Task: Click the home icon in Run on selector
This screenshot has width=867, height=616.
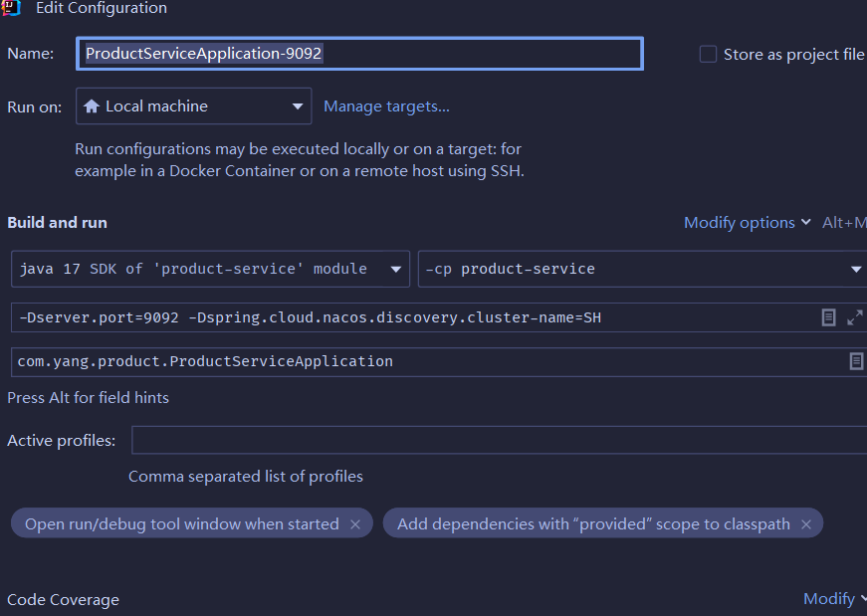Action: pos(92,106)
